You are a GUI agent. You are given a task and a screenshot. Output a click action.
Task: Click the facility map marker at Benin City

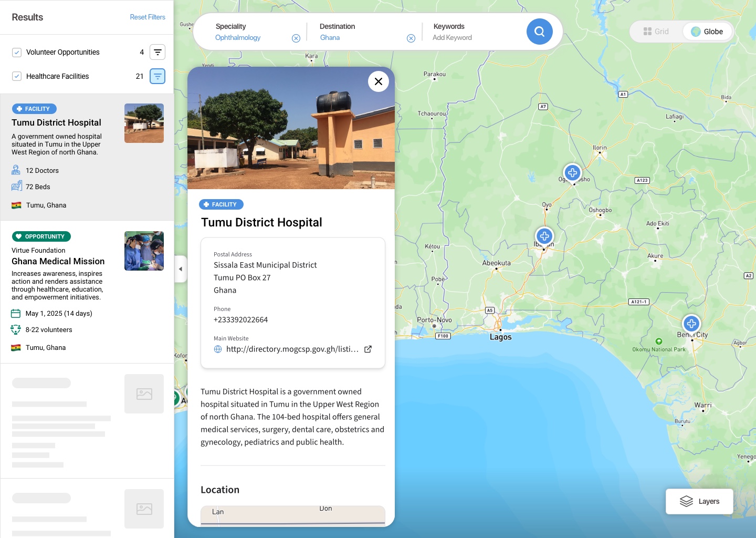pyautogui.click(x=691, y=324)
